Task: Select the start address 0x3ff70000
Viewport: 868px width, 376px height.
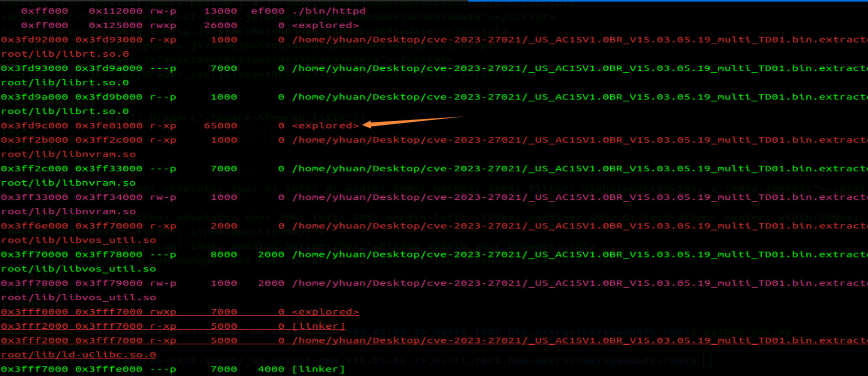Action: (35, 255)
